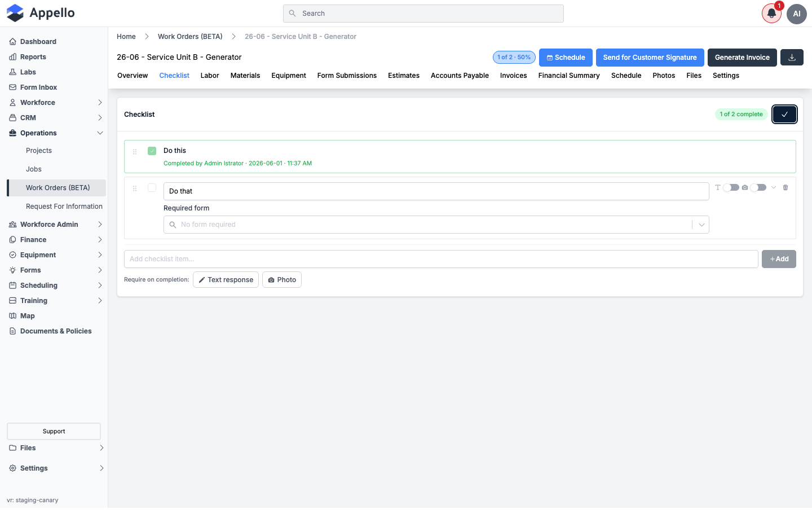Click the Appello logo

pos(41,13)
